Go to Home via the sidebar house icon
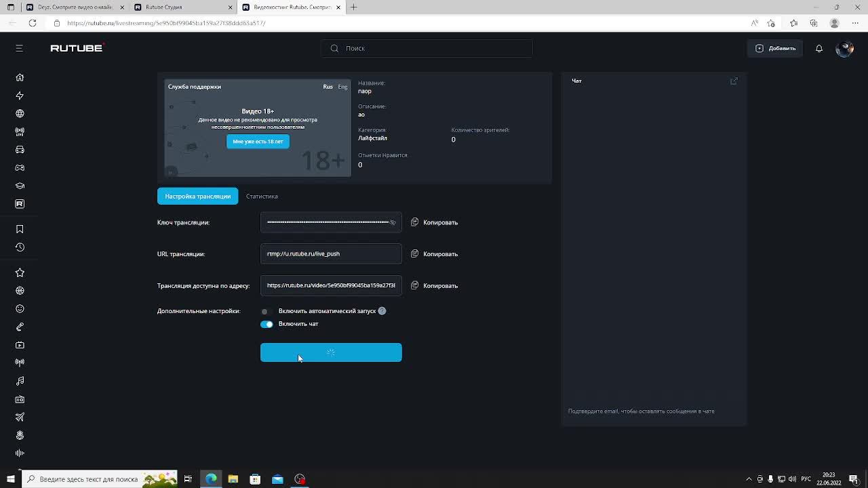The height and width of the screenshot is (488, 868). pos(20,77)
